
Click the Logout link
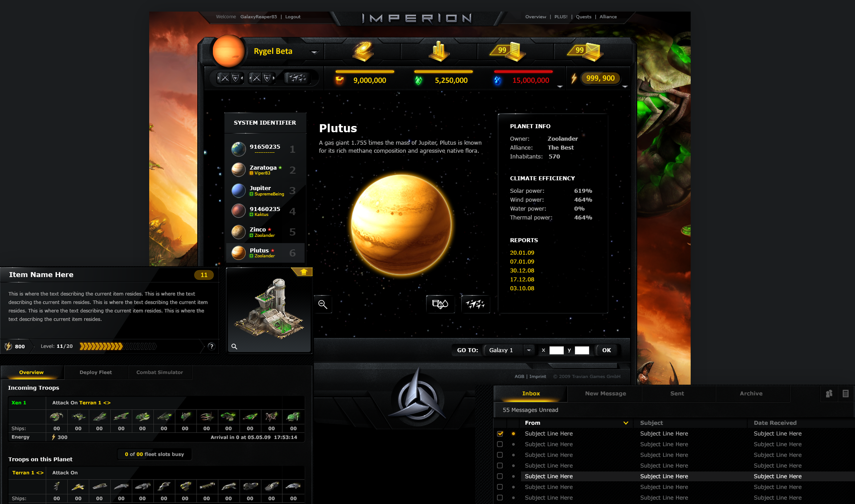click(293, 17)
